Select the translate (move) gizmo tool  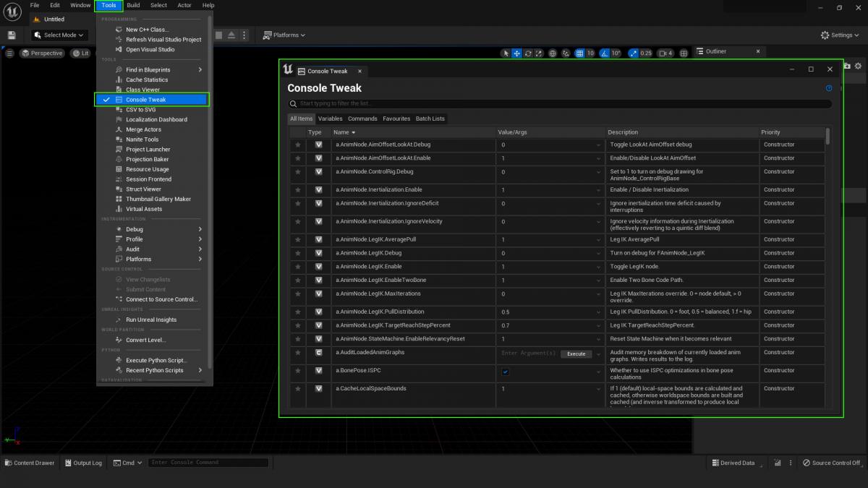pyautogui.click(x=517, y=53)
